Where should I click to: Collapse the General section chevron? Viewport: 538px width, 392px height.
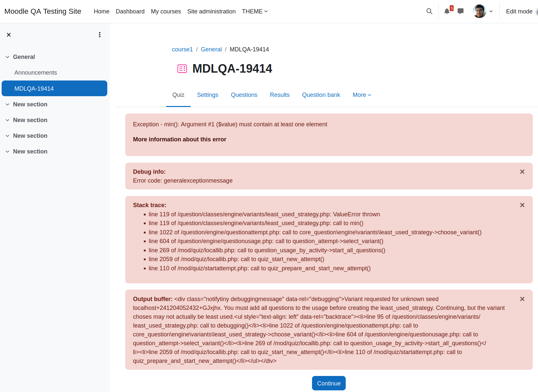(8, 57)
